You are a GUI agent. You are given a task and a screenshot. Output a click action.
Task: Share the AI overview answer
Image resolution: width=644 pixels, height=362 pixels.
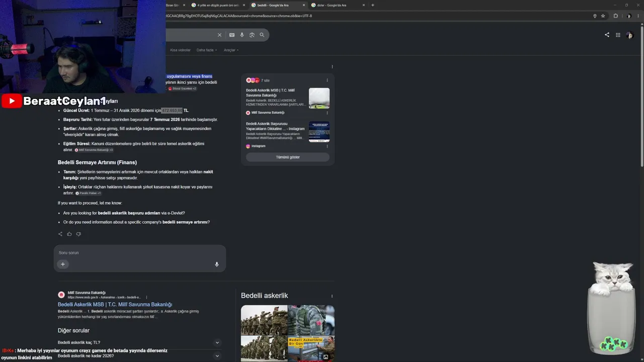coord(60,234)
